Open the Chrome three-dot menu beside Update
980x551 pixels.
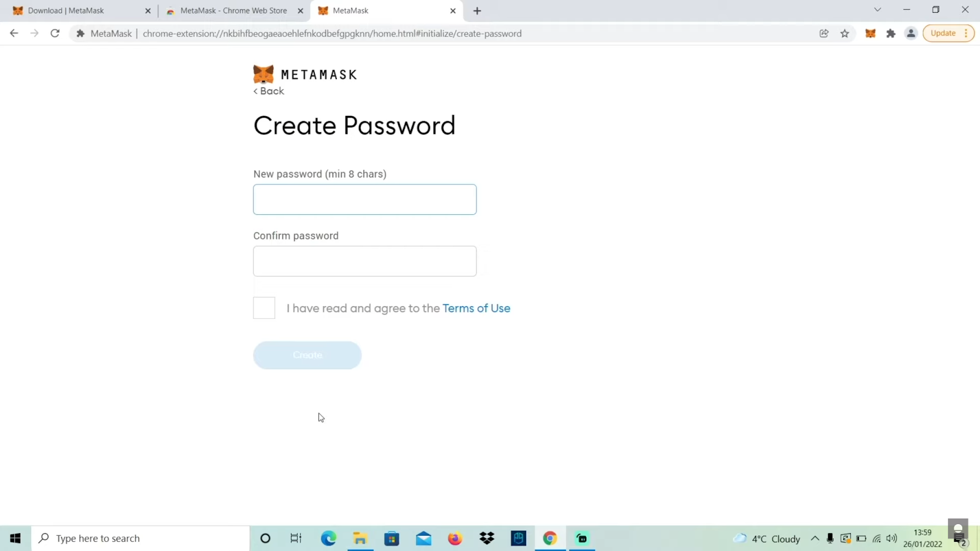pos(967,34)
